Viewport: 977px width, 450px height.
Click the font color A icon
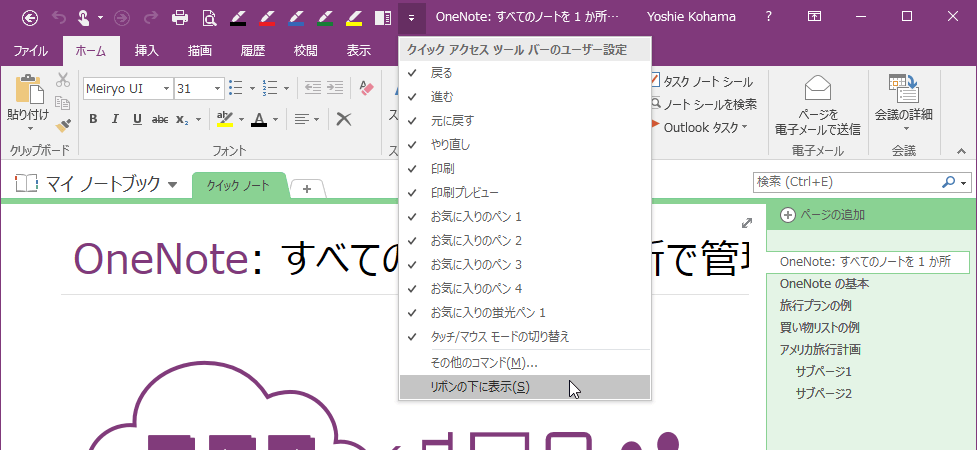[x=259, y=119]
